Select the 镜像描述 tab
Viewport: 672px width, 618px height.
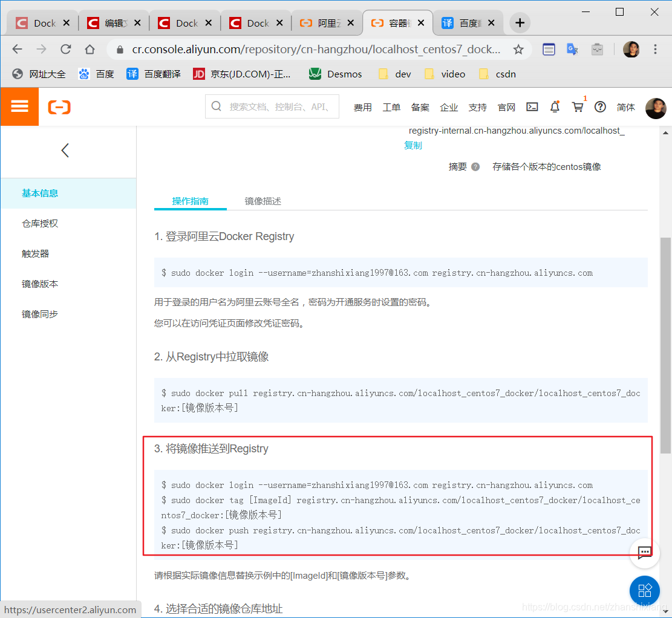(263, 201)
